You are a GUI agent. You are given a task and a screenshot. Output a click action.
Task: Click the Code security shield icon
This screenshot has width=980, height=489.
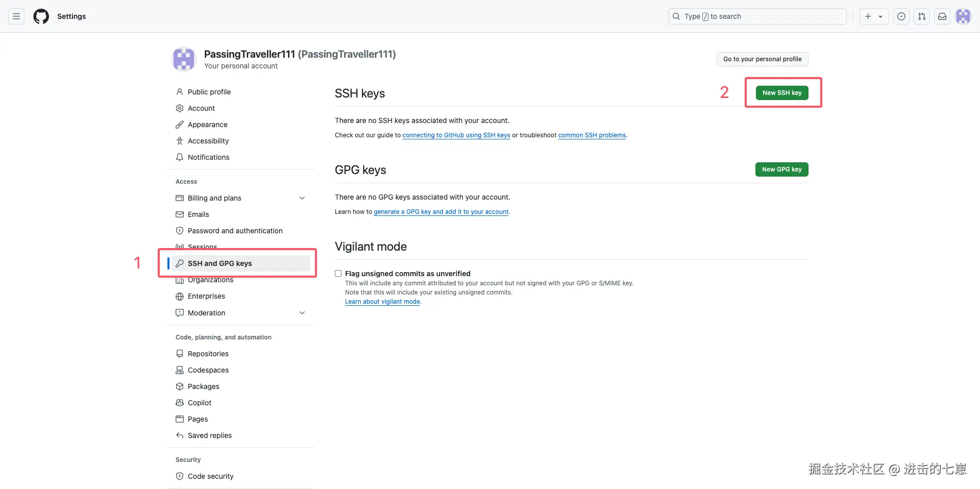coord(180,476)
